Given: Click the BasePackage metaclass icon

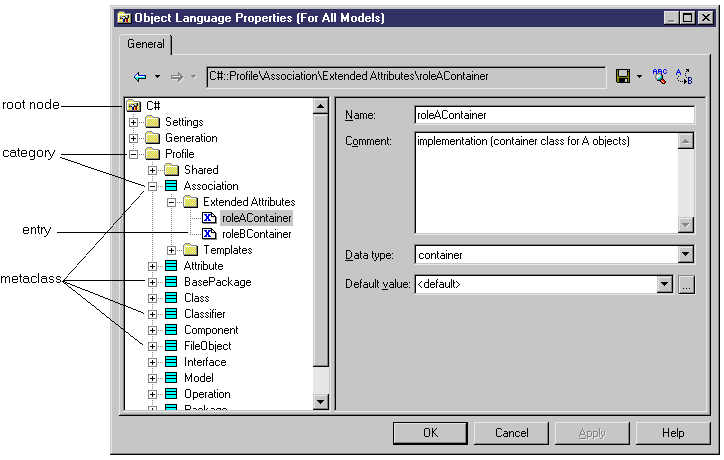Looking at the screenshot, I should 171,282.
